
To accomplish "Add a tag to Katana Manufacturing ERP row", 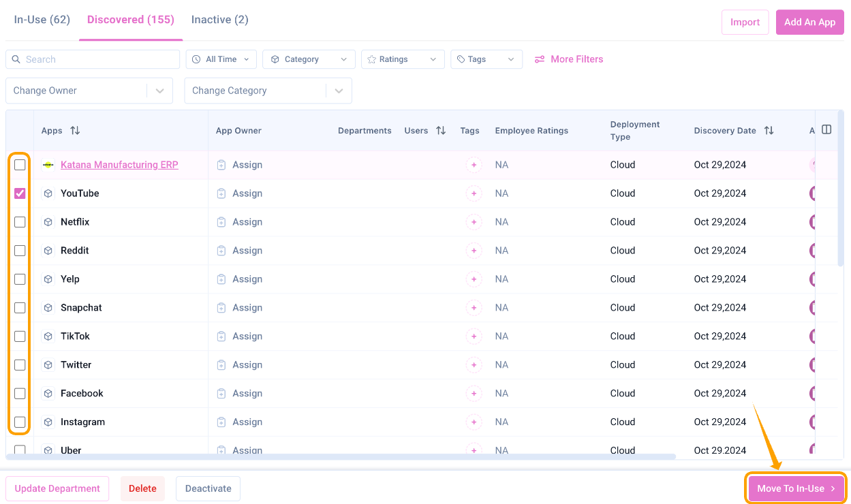I will click(x=474, y=165).
